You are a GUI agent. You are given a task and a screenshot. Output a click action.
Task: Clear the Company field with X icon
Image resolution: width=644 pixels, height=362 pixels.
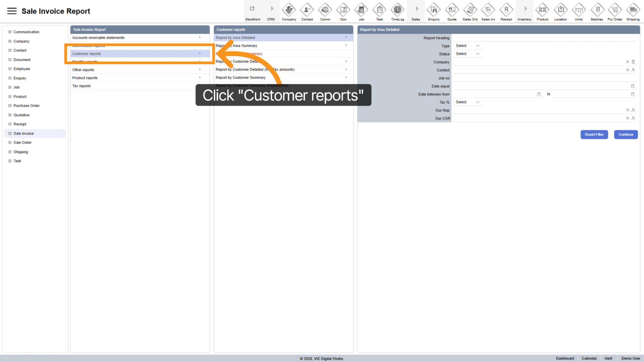[628, 62]
